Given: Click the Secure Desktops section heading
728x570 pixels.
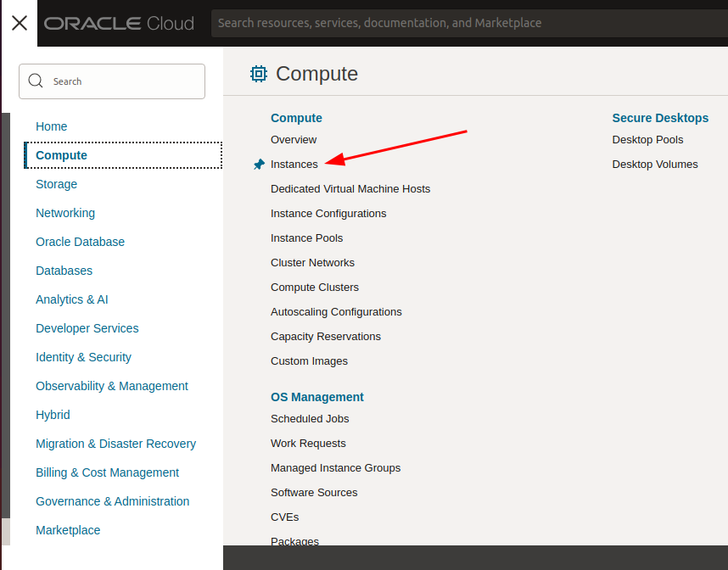Looking at the screenshot, I should pos(660,118).
